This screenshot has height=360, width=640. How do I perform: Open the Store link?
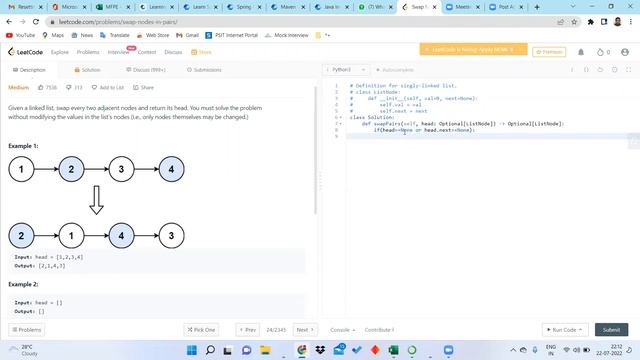click(x=202, y=52)
